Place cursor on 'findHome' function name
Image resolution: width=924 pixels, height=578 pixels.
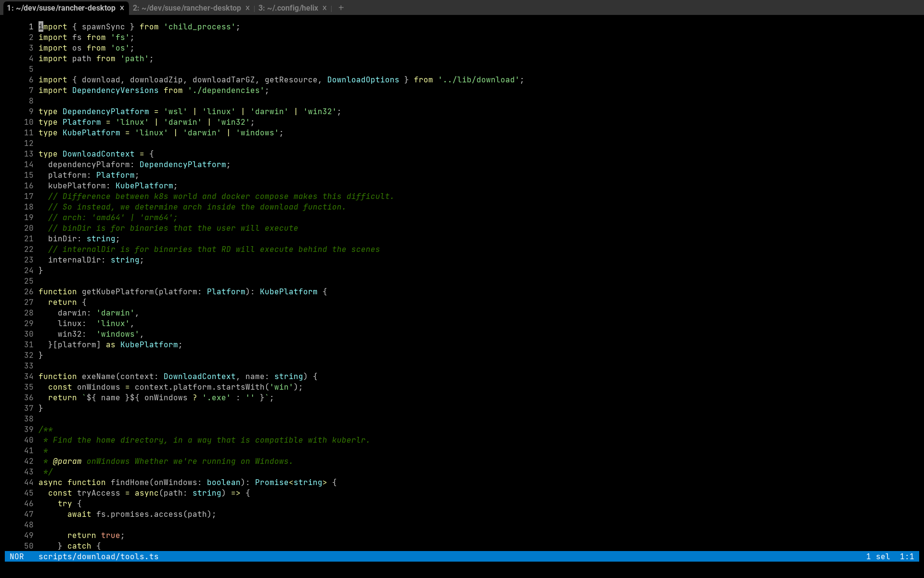[x=129, y=482]
